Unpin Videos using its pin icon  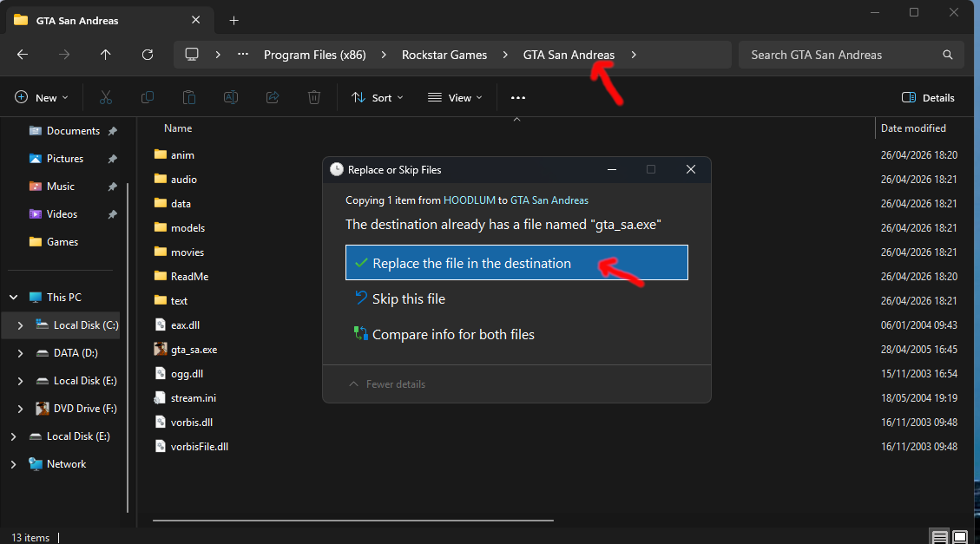[113, 214]
